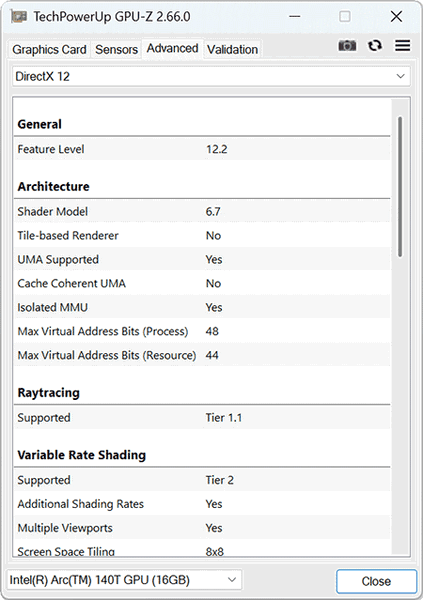Select the Cache Coherent UMA row
The height and width of the screenshot is (600, 423).
point(202,283)
